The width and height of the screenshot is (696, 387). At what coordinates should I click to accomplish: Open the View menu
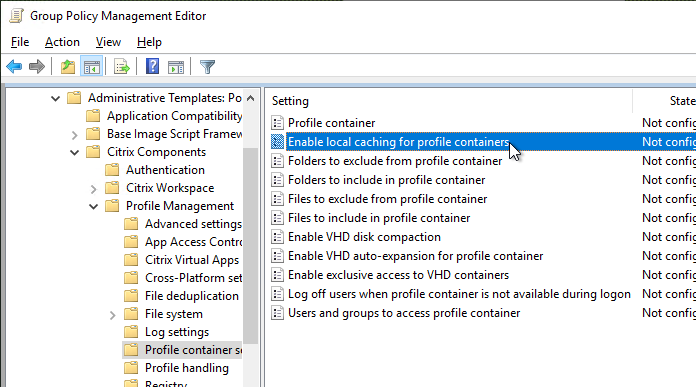tap(108, 42)
